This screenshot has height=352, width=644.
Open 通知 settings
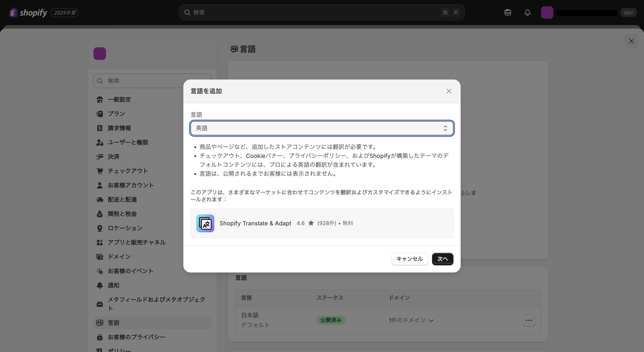152,285
